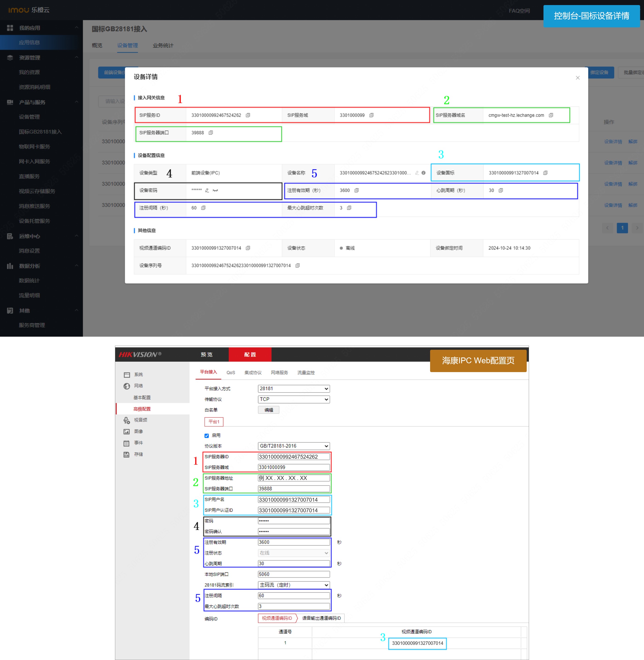Copy the SIP服务器域名 cmgw-test-hz.lechange.com

(x=551, y=115)
